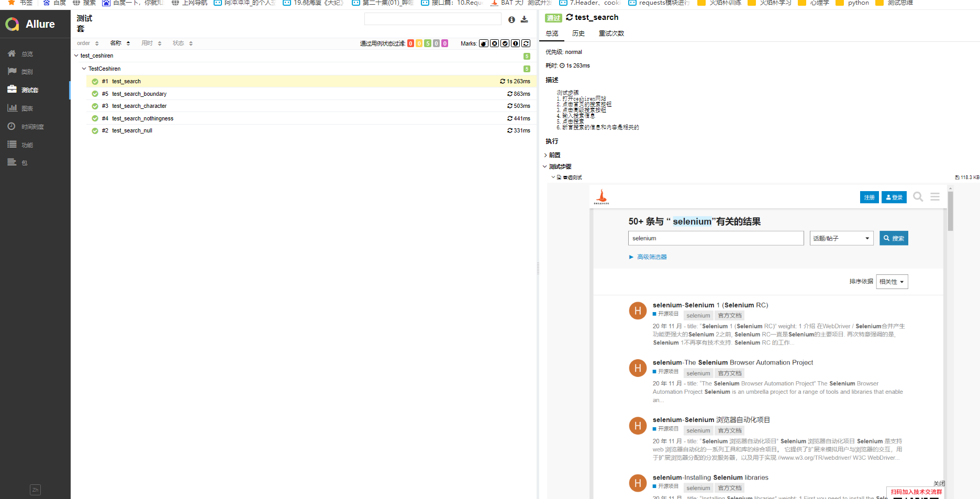
Task: Click the H avatar of Browser Automation Project result
Action: click(x=638, y=368)
